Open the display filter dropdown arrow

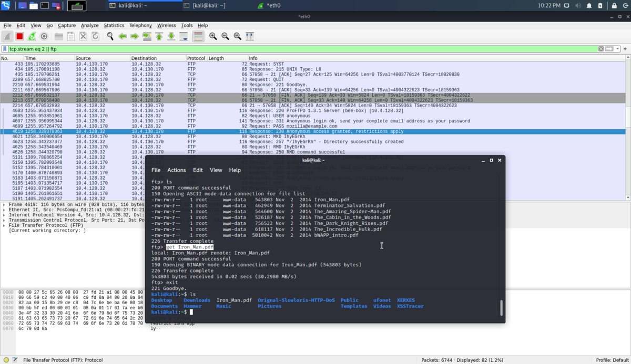point(617,48)
